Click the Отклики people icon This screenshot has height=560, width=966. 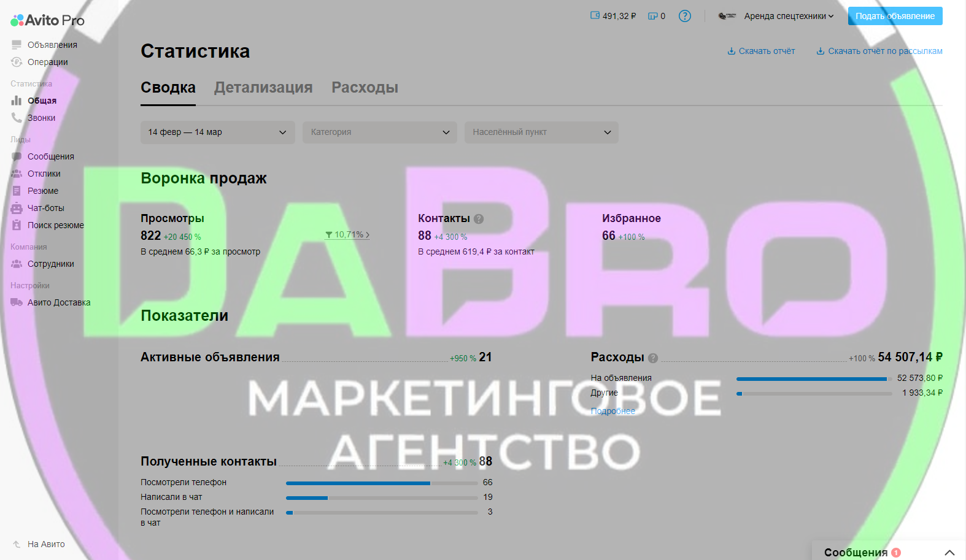[17, 174]
